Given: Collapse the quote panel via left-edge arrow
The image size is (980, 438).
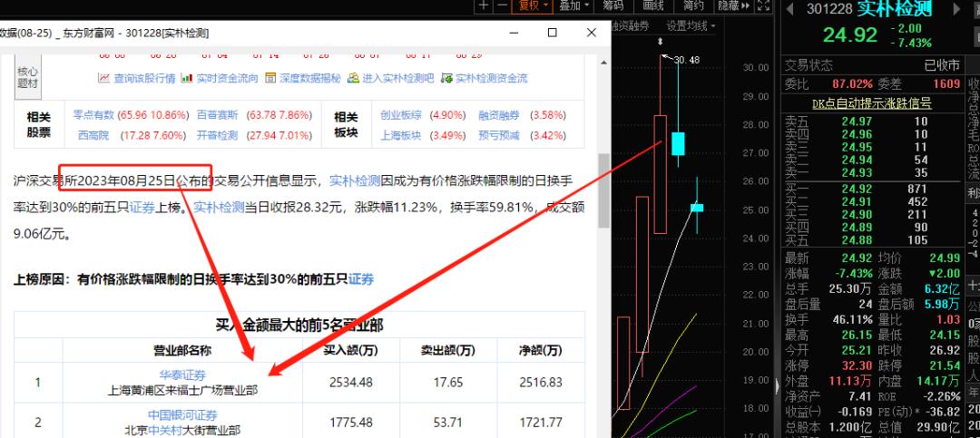Looking at the screenshot, I should tap(778, 385).
